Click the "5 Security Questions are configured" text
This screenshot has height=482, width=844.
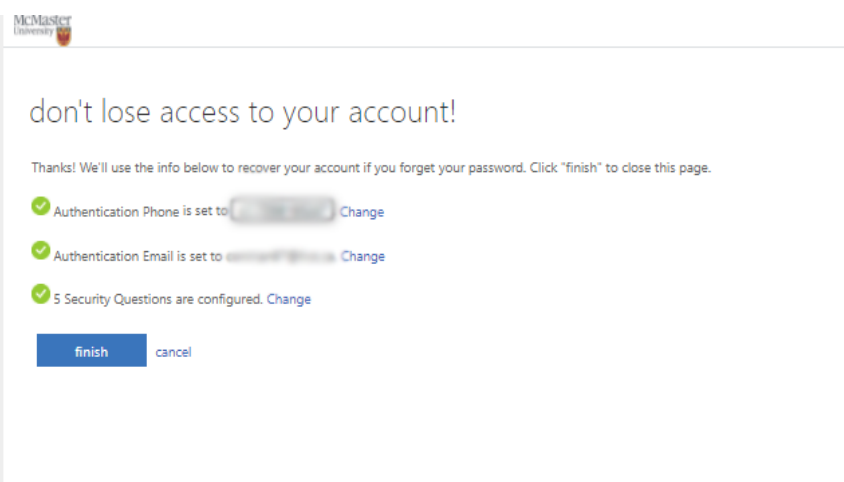(158, 299)
